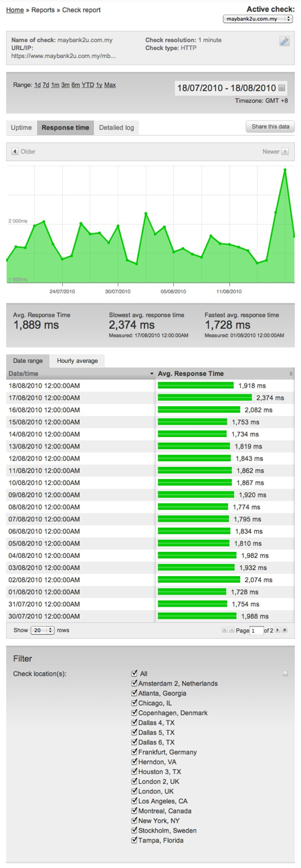Uncheck Atlanta, Georgia location

point(135,693)
